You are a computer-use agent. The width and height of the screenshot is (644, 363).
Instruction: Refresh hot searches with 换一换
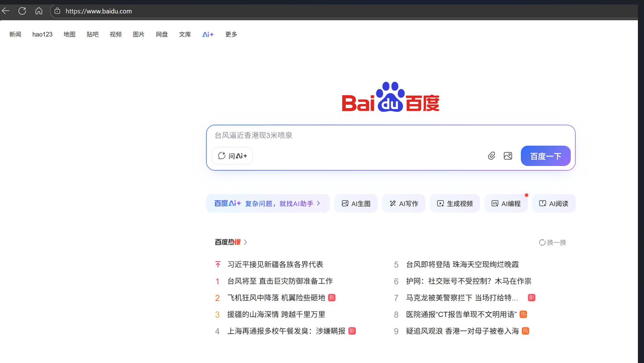tap(552, 243)
